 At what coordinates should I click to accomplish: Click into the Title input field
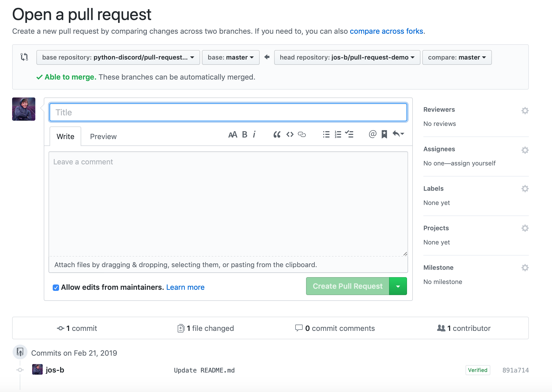[x=228, y=112]
